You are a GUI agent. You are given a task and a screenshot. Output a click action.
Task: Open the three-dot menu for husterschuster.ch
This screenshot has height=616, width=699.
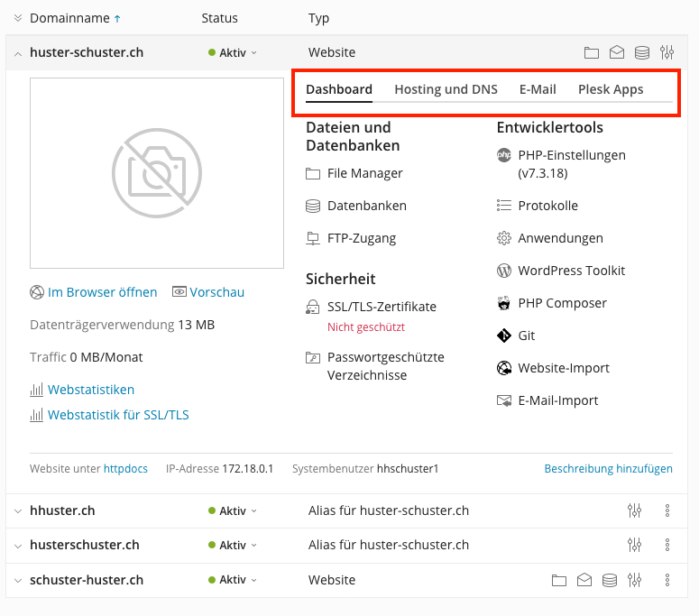click(x=667, y=546)
